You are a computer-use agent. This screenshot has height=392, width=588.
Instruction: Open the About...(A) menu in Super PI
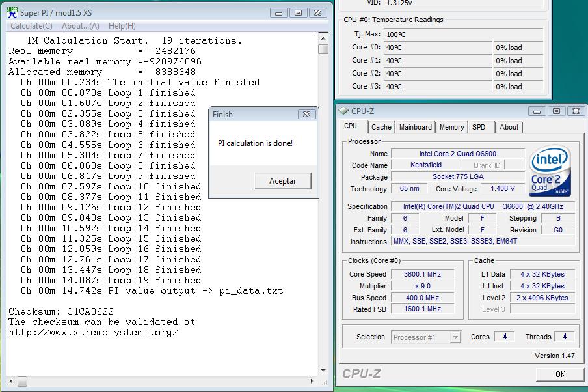point(81,26)
